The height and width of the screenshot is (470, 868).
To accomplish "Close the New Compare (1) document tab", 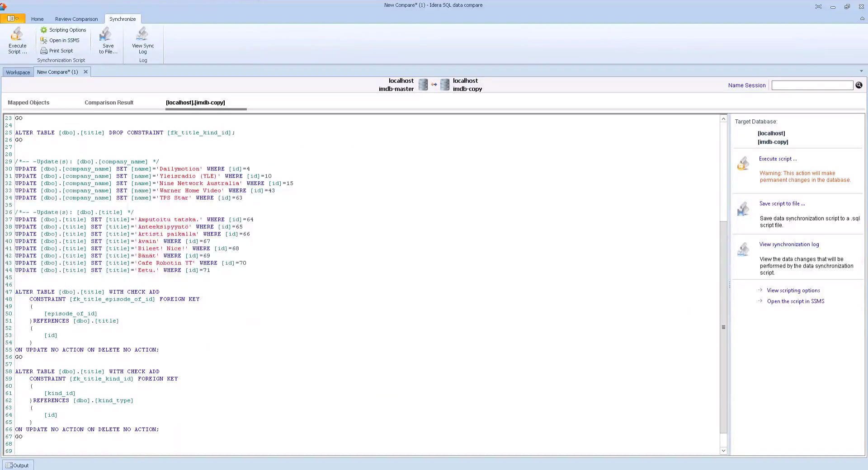I will pos(85,72).
